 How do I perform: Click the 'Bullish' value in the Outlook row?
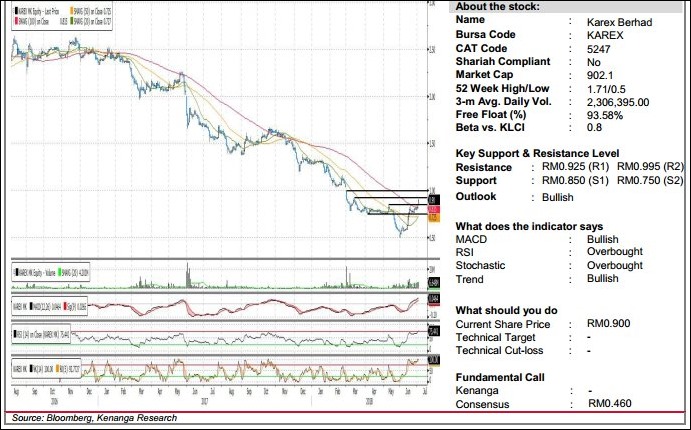click(x=557, y=197)
